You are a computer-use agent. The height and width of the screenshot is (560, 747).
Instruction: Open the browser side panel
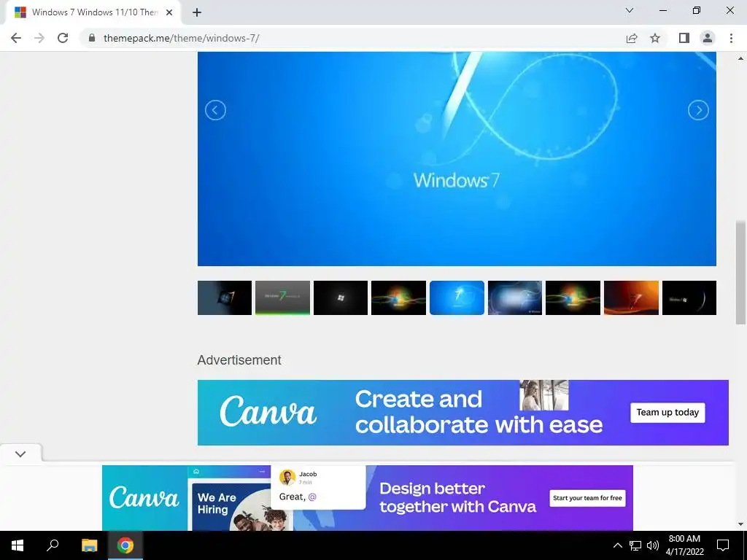tap(684, 38)
